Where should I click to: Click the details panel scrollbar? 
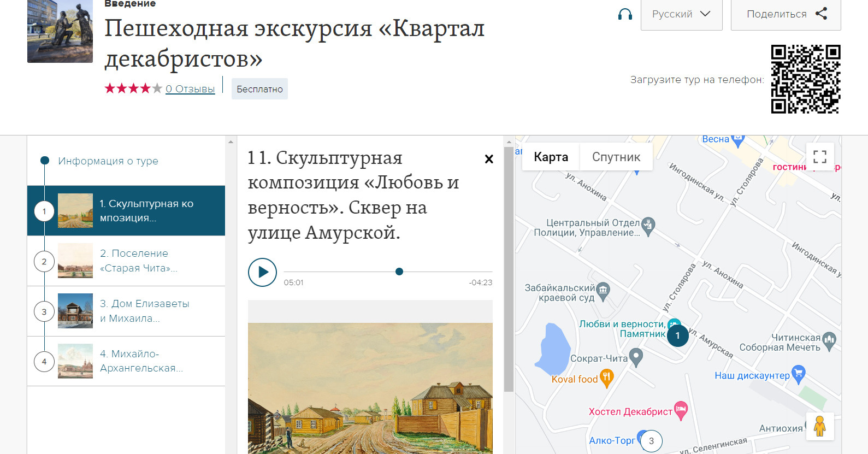[509, 269]
